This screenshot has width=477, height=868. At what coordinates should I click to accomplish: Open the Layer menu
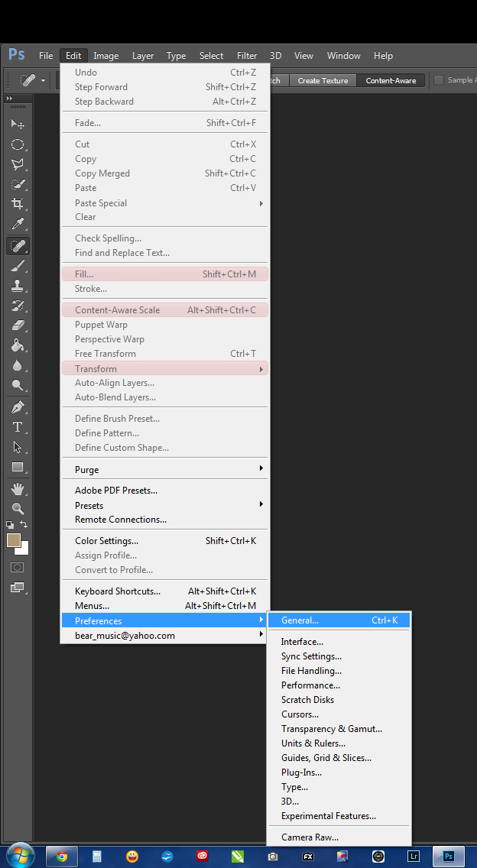143,55
